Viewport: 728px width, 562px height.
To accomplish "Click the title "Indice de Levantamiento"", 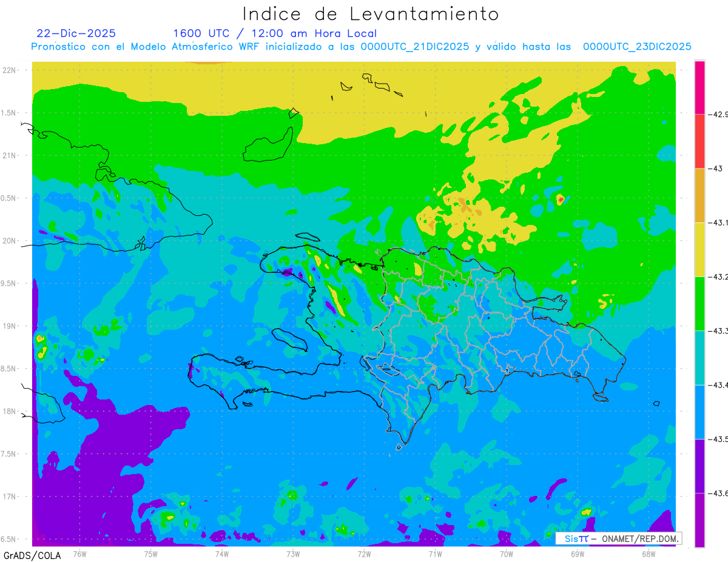I will [371, 13].
